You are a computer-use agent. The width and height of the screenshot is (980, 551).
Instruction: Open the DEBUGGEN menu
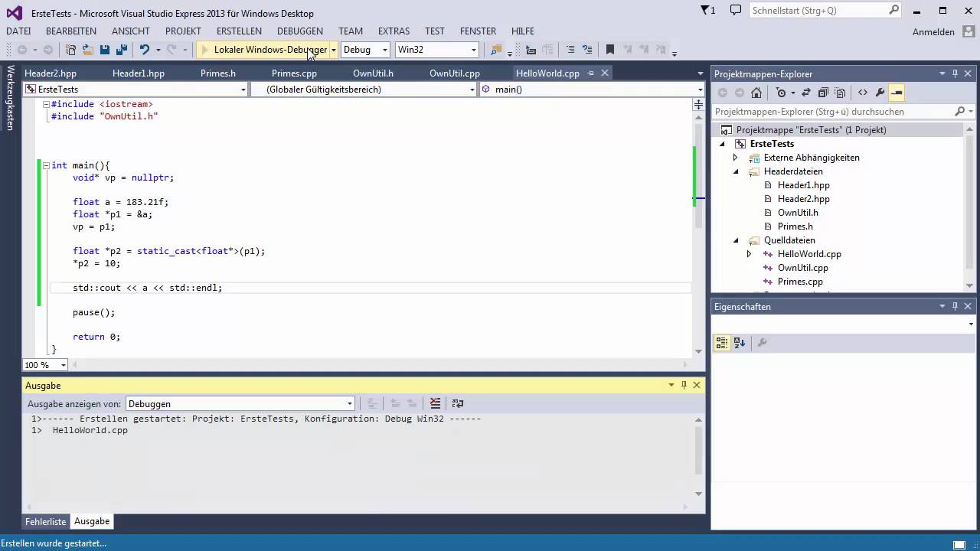(x=300, y=31)
